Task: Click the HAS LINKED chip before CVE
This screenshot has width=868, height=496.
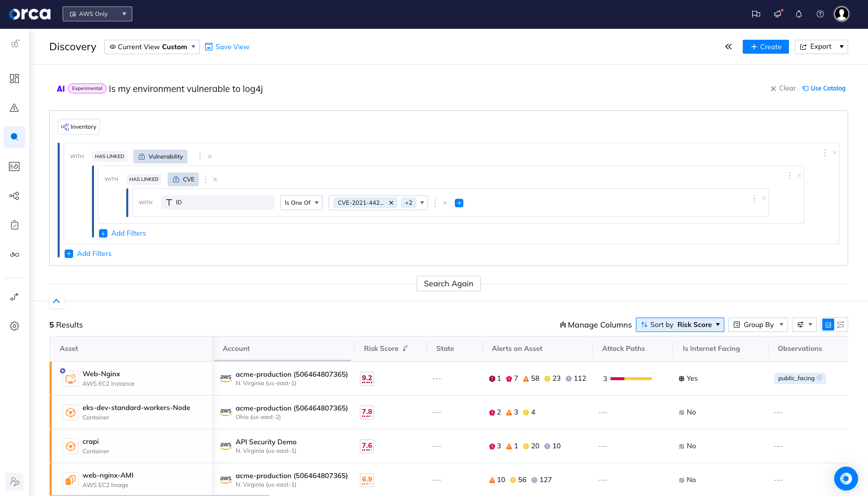Action: [144, 179]
